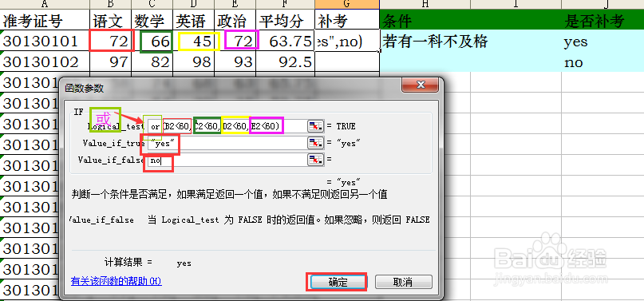Select the 英语 header cell
Image resolution: width=644 pixels, height=301 pixels.
(194, 20)
